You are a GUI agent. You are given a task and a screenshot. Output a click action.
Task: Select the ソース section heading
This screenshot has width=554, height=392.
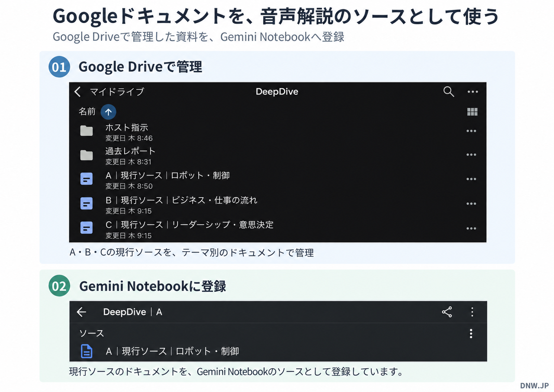(x=92, y=333)
